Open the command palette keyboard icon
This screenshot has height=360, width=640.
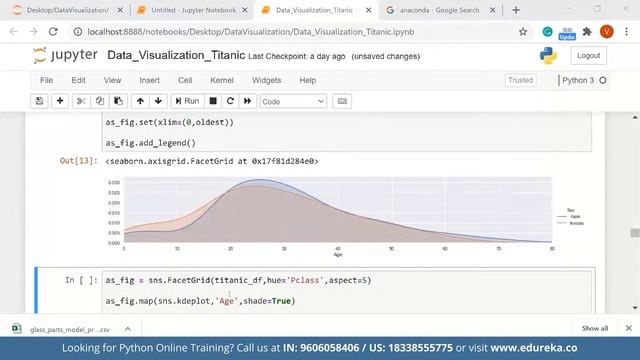click(342, 101)
